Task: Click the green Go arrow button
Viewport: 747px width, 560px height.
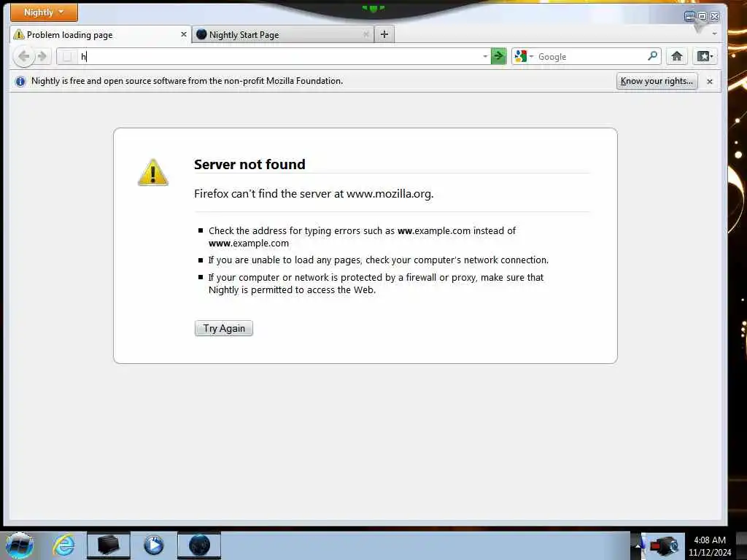Action: coord(498,56)
